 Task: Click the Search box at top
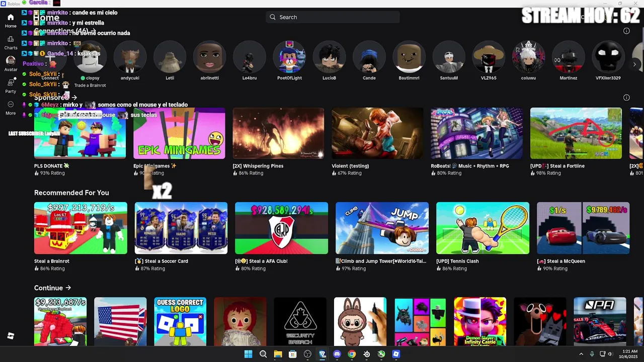click(333, 17)
